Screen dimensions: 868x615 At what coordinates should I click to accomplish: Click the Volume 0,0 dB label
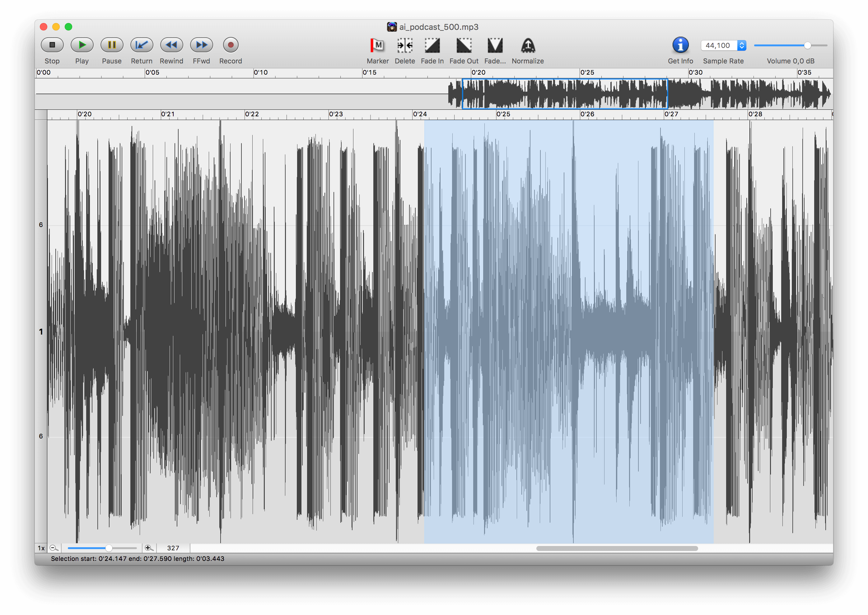point(790,61)
